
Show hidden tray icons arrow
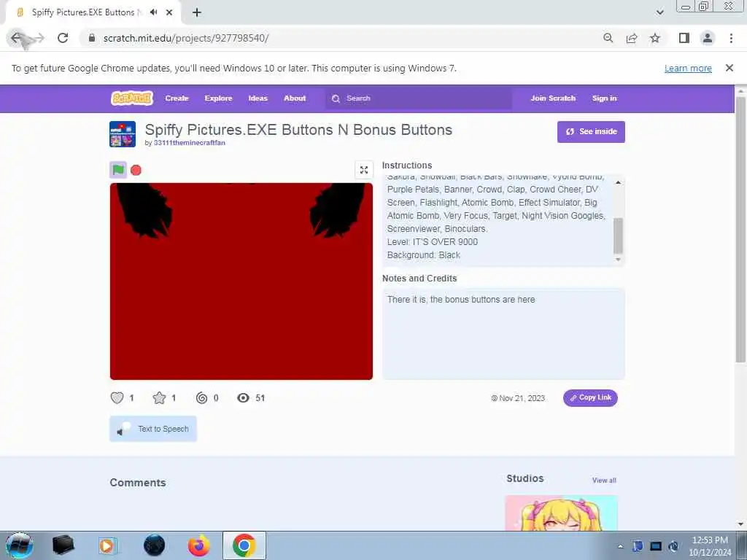coord(620,546)
